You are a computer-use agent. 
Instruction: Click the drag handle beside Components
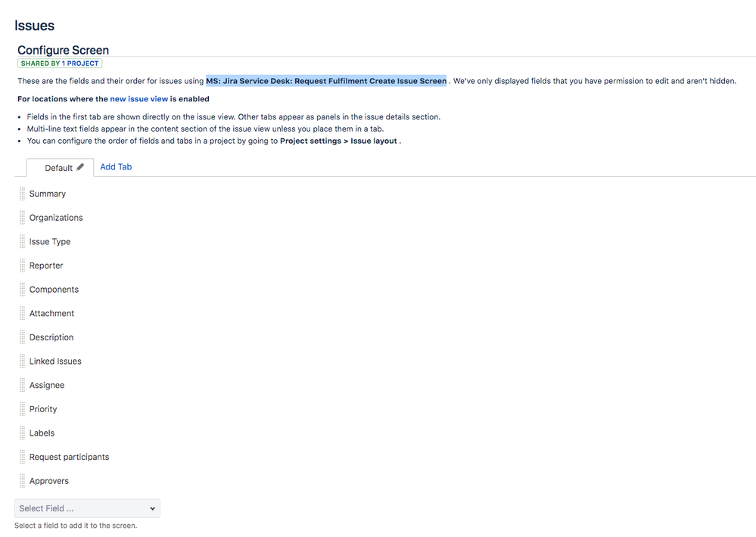point(22,289)
